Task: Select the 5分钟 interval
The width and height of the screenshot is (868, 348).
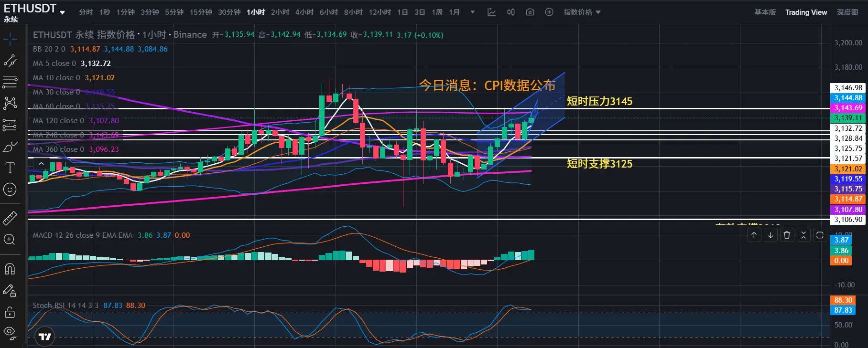Action: click(x=174, y=12)
